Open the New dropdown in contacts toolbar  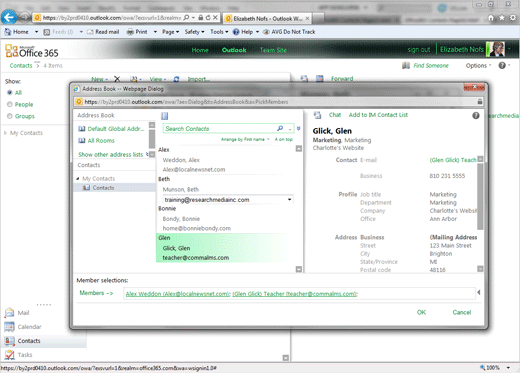point(99,79)
